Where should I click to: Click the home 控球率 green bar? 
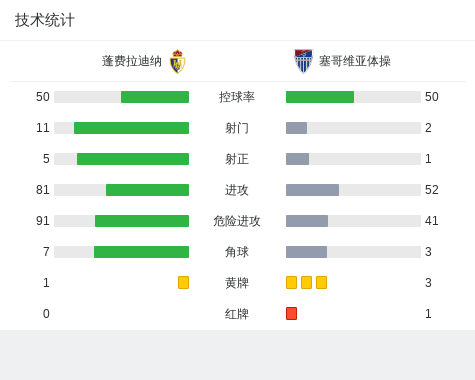155,97
